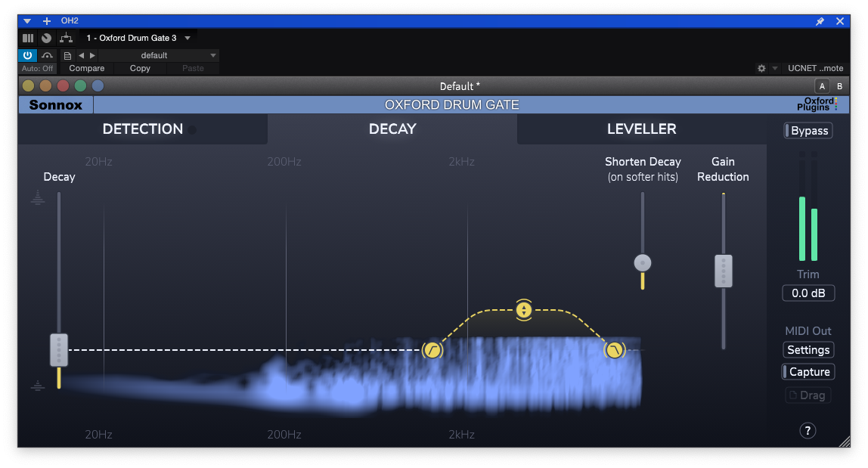
Task: Select the green color dot
Action: [x=80, y=86]
